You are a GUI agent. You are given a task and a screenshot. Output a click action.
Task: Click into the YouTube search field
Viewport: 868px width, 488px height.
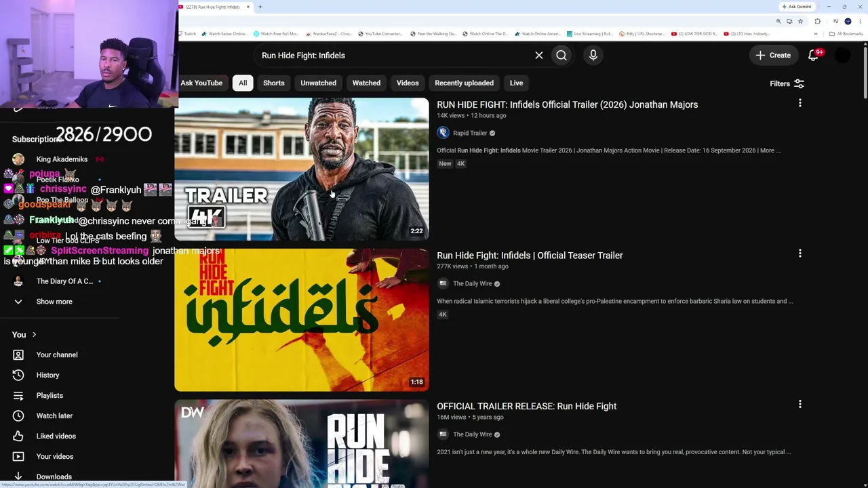coord(393,56)
